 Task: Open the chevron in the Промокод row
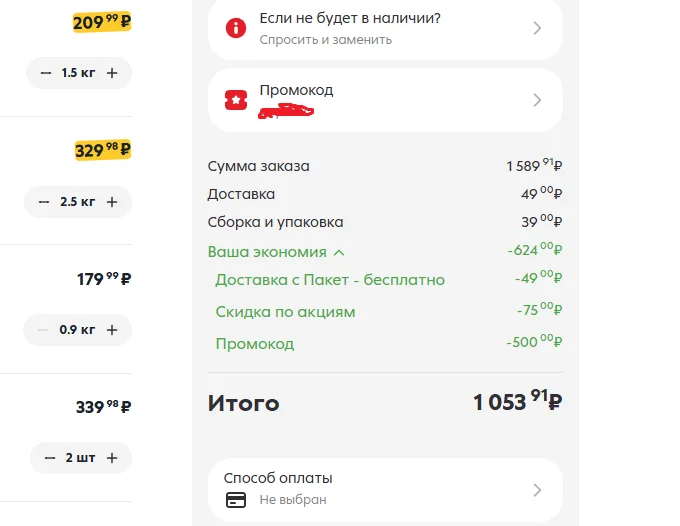point(537,100)
